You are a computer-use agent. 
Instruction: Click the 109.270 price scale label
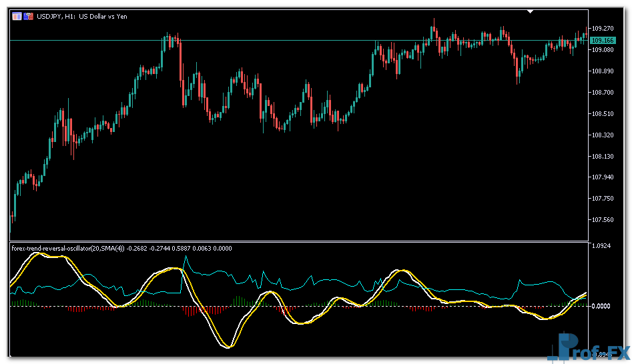click(603, 29)
